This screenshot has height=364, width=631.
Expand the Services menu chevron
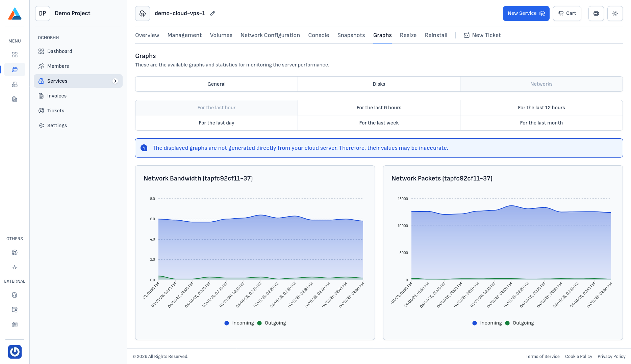coord(115,81)
